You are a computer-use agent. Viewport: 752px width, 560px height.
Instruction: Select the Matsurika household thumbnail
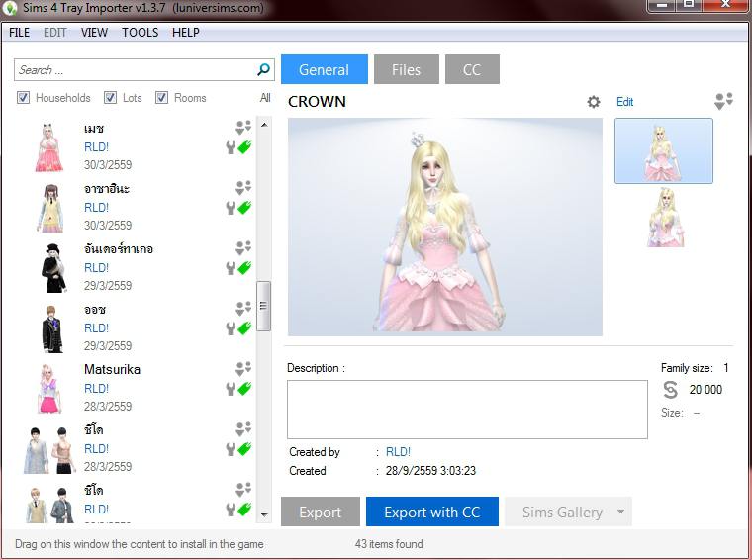point(49,389)
